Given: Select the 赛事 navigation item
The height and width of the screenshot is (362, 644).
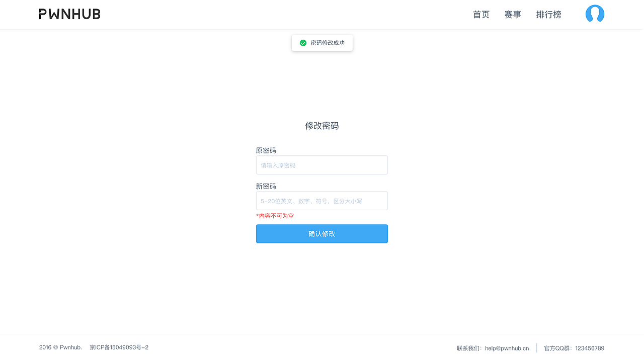Looking at the screenshot, I should tap(513, 15).
